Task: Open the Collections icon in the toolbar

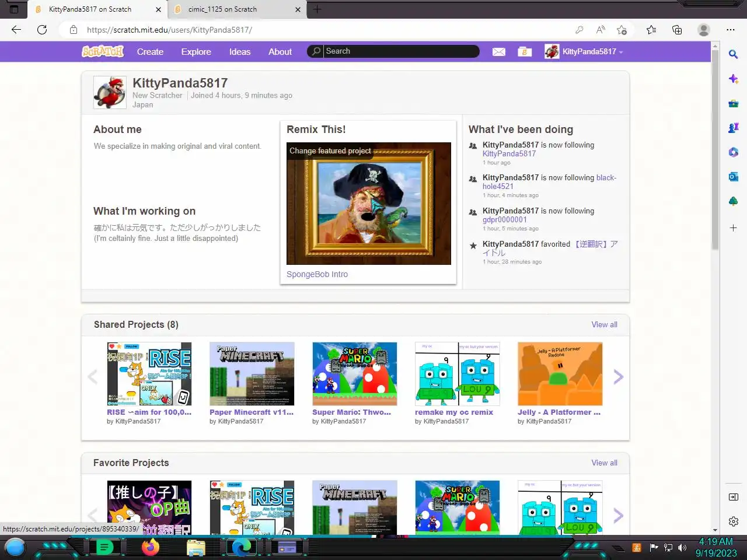Action: pyautogui.click(x=677, y=30)
